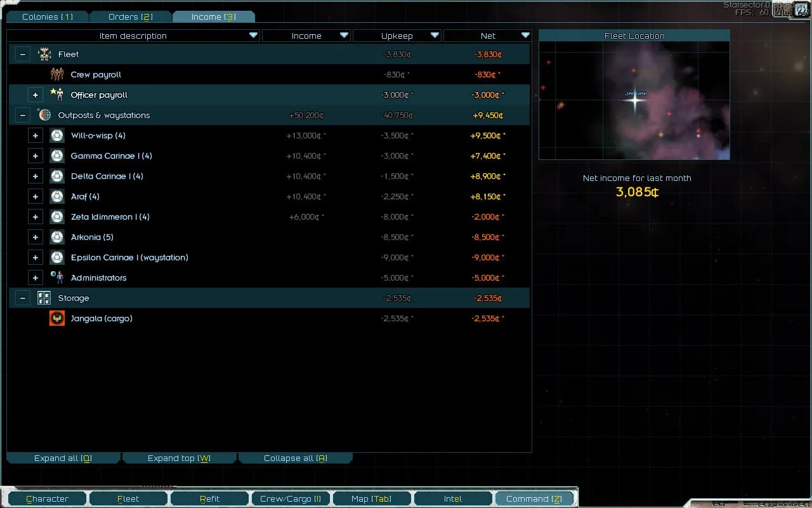The height and width of the screenshot is (508, 812).
Task: Expand the Will-o-wisp (4) row
Action: coord(36,135)
